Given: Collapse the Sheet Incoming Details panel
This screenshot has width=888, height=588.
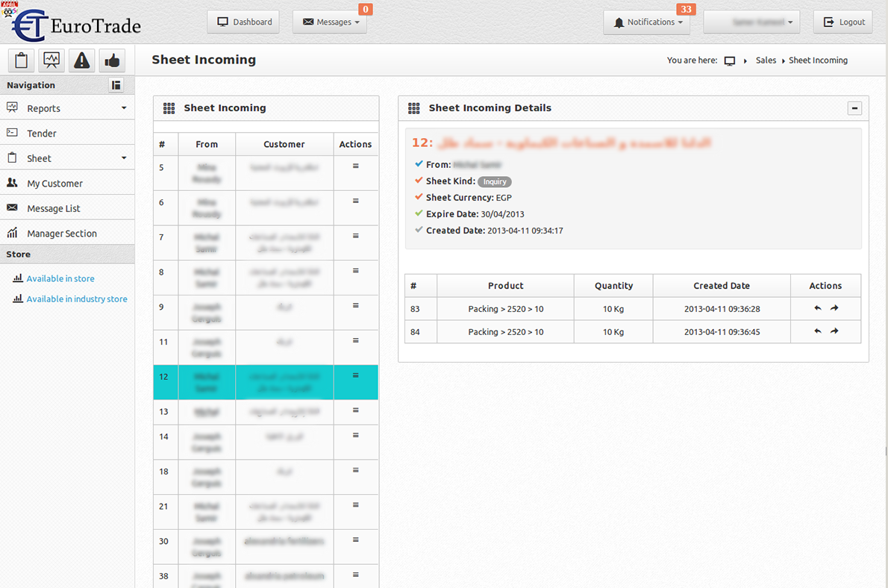Looking at the screenshot, I should [854, 108].
